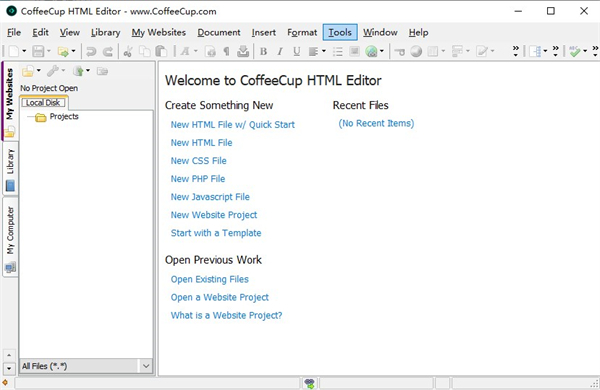The width and height of the screenshot is (600, 390).
Task: Click the New Javascript File link
Action: 210,197
